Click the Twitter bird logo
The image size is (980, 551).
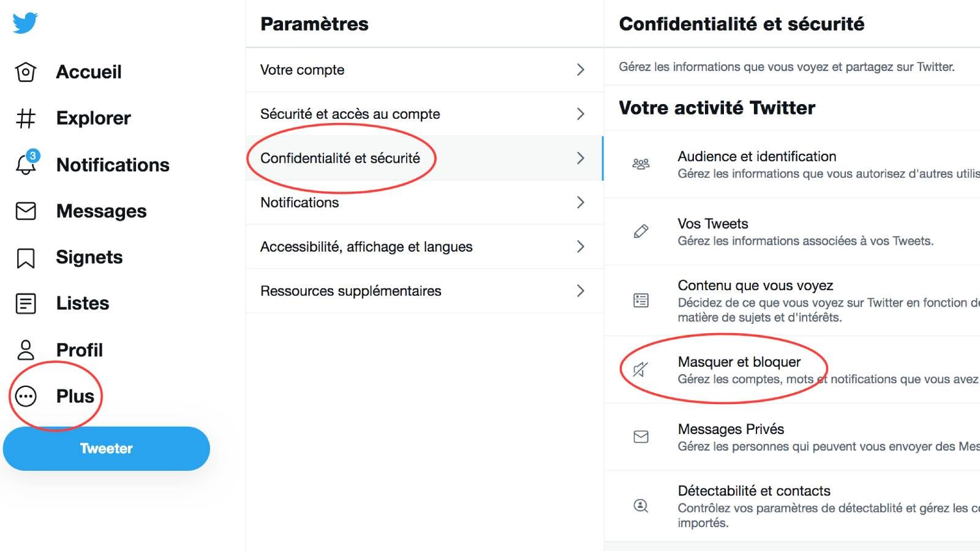click(x=25, y=23)
